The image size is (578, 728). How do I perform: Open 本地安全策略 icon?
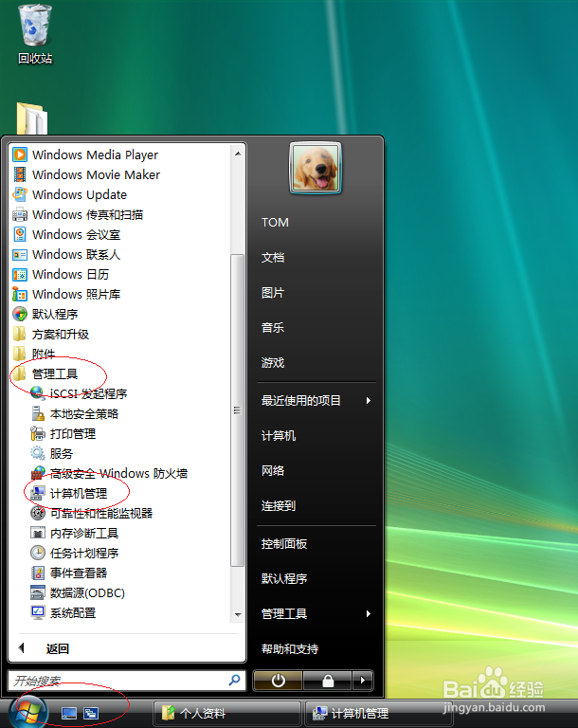tap(38, 413)
